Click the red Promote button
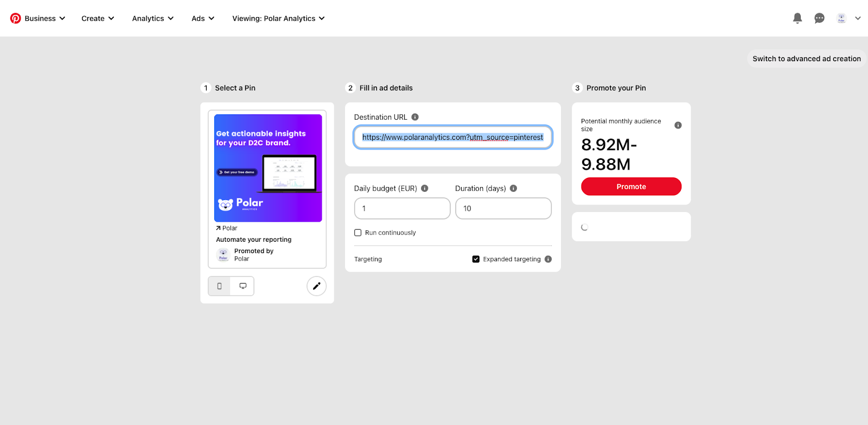868x425 pixels. pyautogui.click(x=631, y=186)
